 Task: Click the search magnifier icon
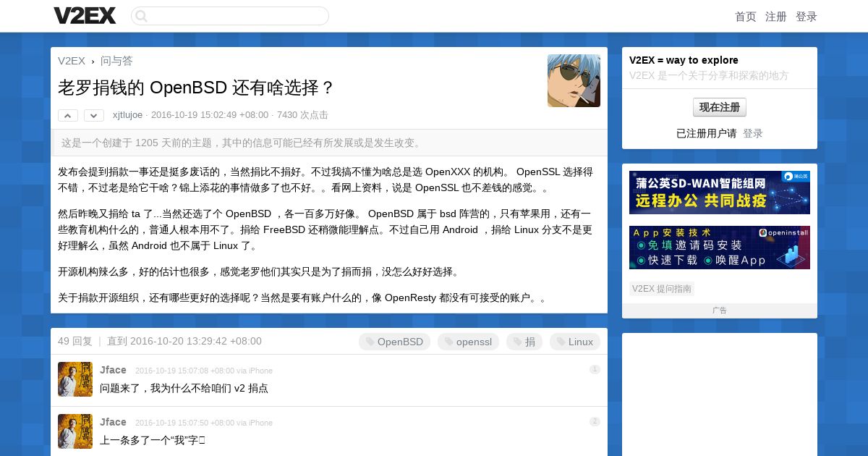click(141, 16)
